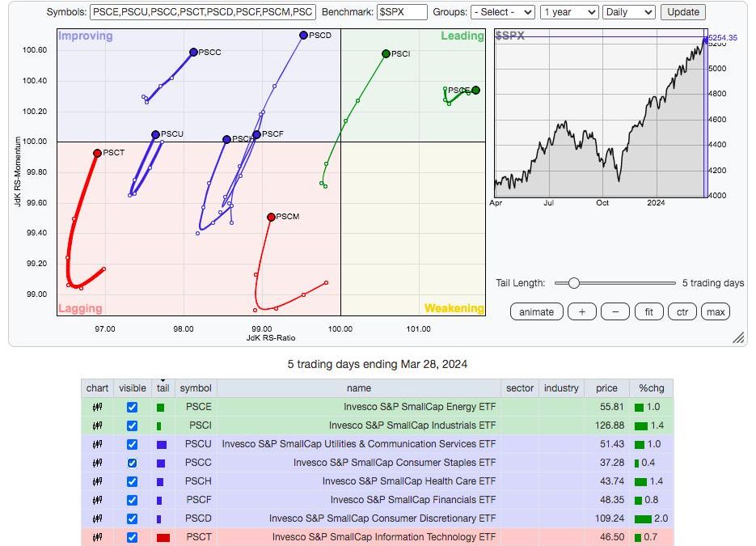
Task: Click Invesco S&P SmallCap Energy ETF name
Action: [x=420, y=407]
